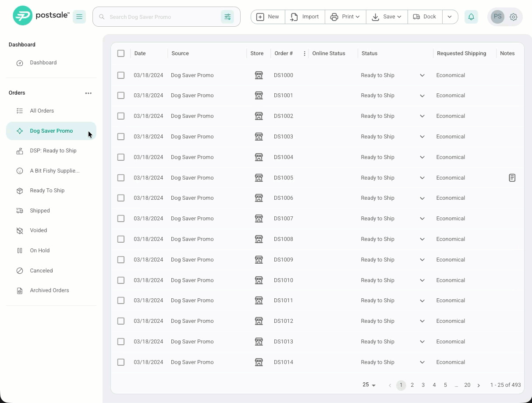The width and height of the screenshot is (532, 403).
Task: Select all orders header checkbox
Action: (121, 53)
